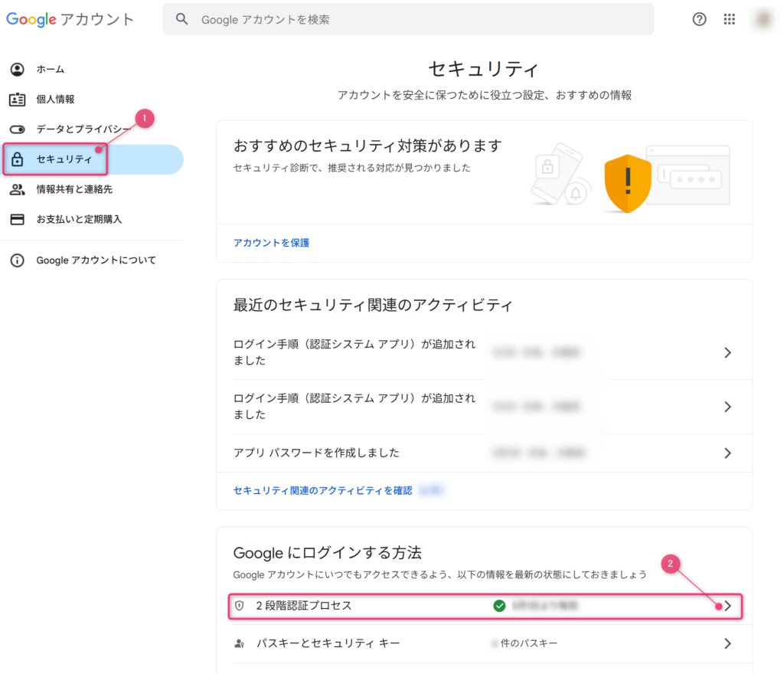Screen dimensions: 784x674
Task: Click the 2 段階認証プロセス label
Action: (304, 606)
